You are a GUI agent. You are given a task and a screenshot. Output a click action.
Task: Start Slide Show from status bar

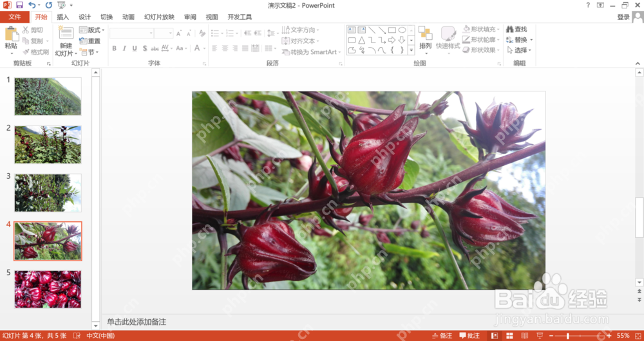(x=540, y=336)
